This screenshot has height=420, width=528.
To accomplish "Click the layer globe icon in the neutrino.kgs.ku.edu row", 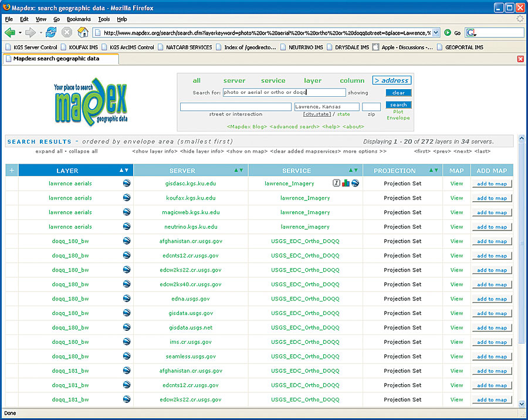I will (x=127, y=226).
